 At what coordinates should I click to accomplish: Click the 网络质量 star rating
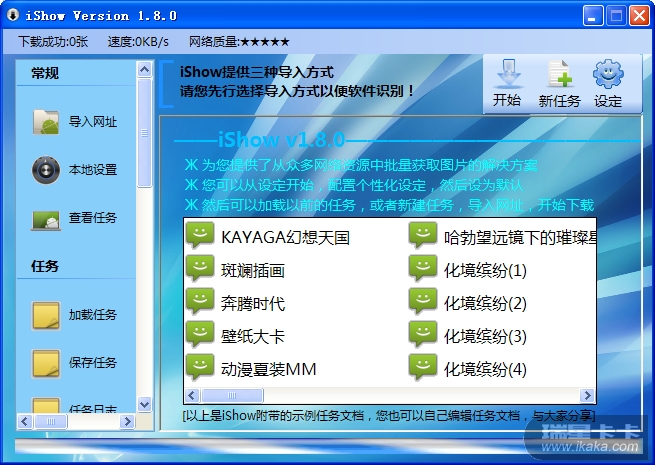click(265, 42)
